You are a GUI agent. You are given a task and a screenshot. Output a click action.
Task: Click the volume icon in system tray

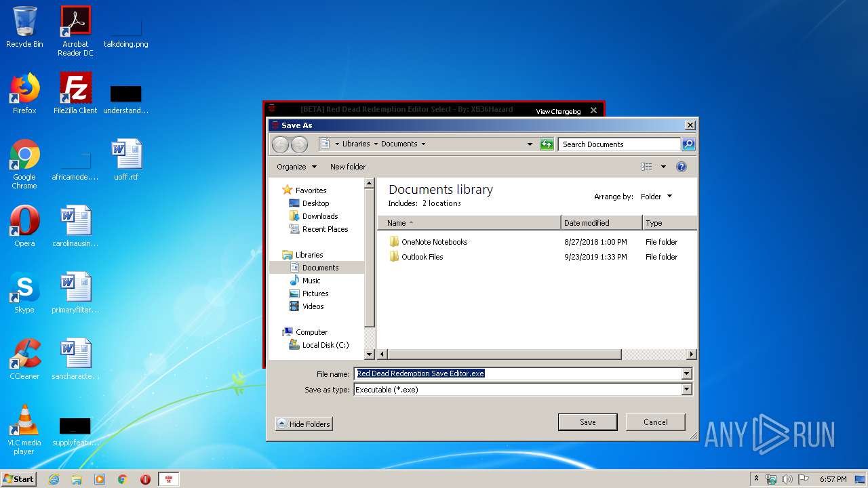tap(787, 479)
